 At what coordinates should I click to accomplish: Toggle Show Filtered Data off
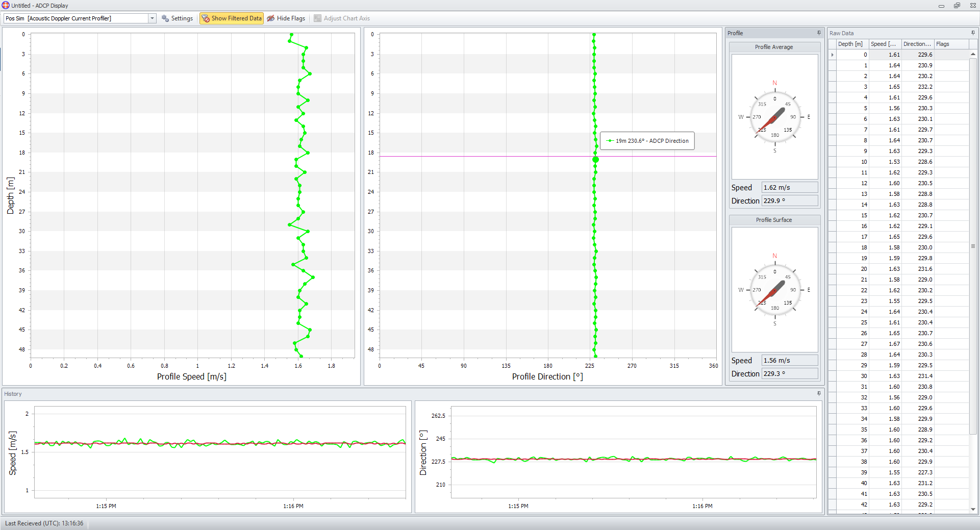(x=232, y=18)
